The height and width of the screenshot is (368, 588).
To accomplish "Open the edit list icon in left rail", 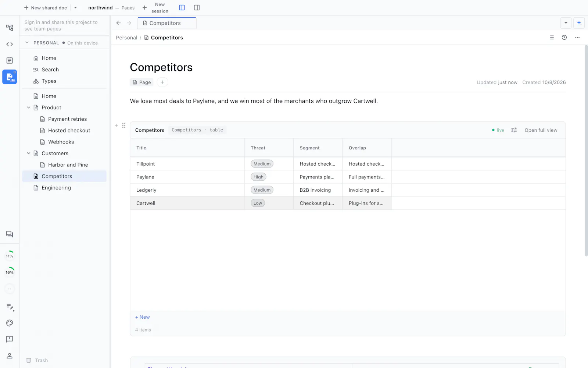I will point(10,307).
